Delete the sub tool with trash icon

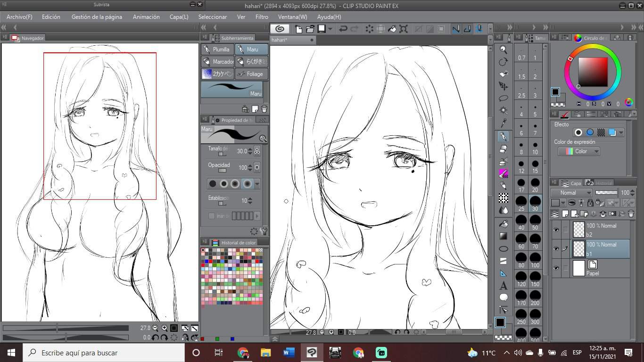(264, 109)
